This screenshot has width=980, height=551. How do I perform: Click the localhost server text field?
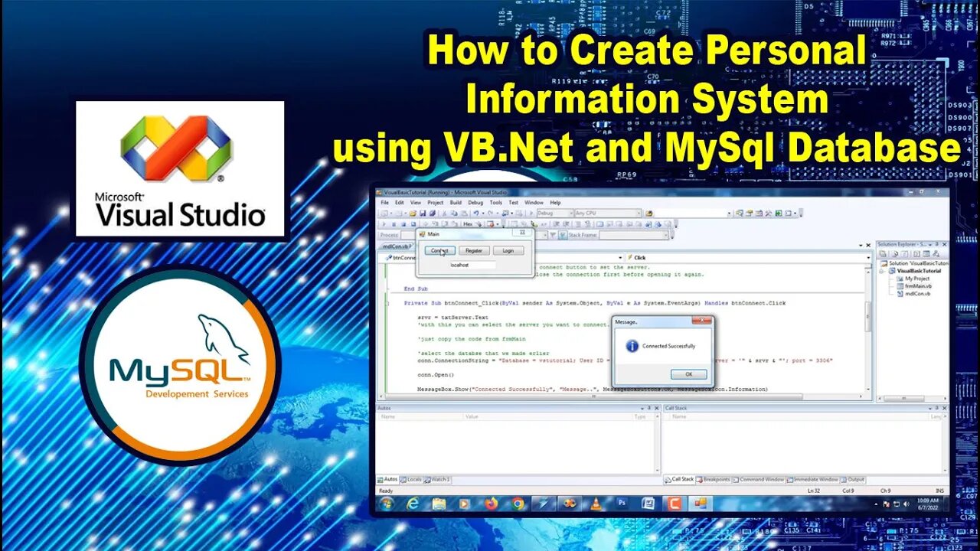click(472, 265)
